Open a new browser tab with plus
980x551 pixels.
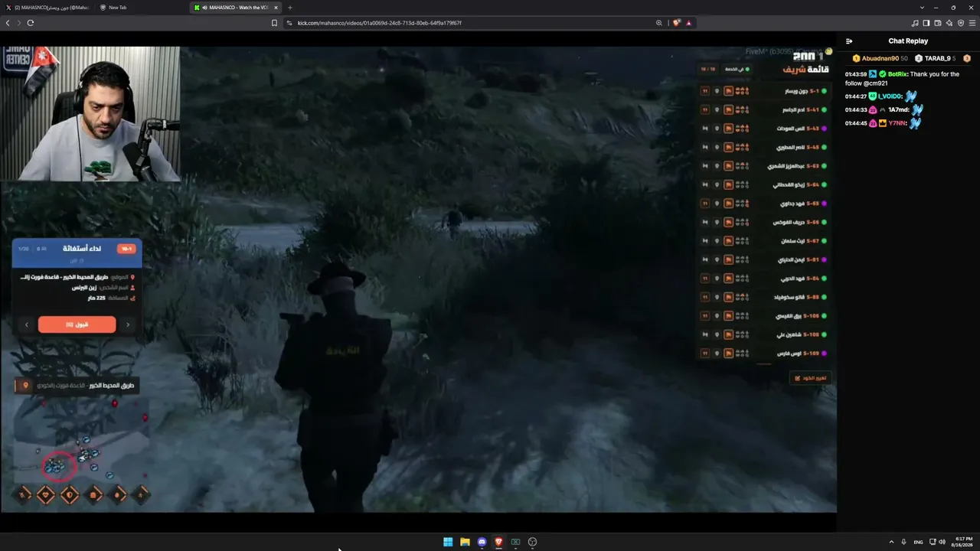coord(289,8)
